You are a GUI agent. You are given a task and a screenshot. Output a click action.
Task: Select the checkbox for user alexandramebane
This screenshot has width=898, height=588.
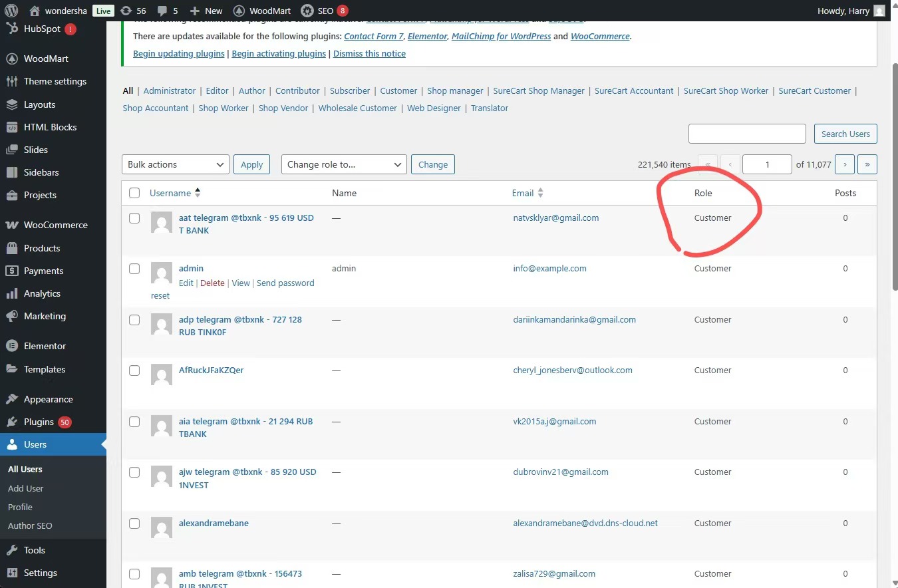134,523
